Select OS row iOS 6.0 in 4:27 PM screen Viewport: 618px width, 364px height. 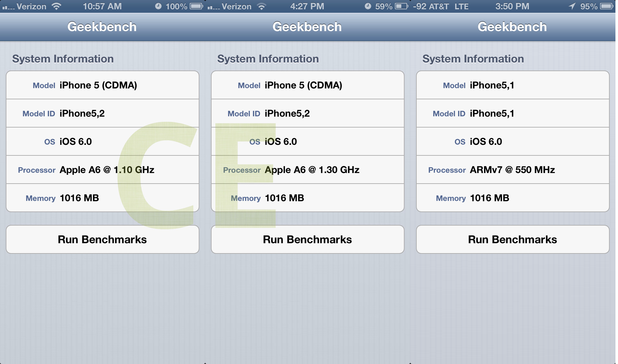pyautogui.click(x=308, y=142)
